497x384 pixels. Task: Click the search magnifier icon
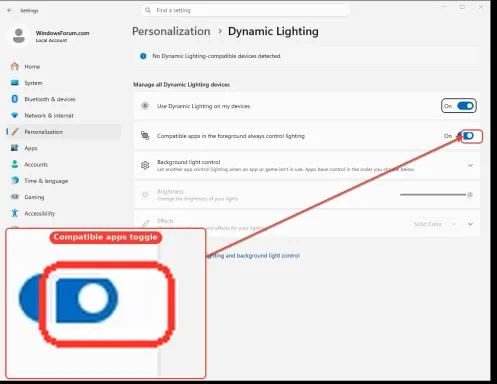pos(148,10)
